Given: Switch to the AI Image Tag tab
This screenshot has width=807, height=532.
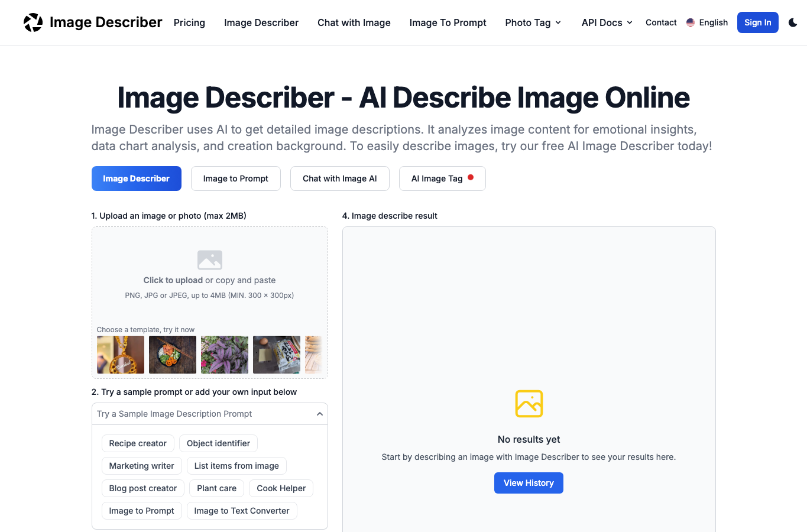Looking at the screenshot, I should point(442,179).
